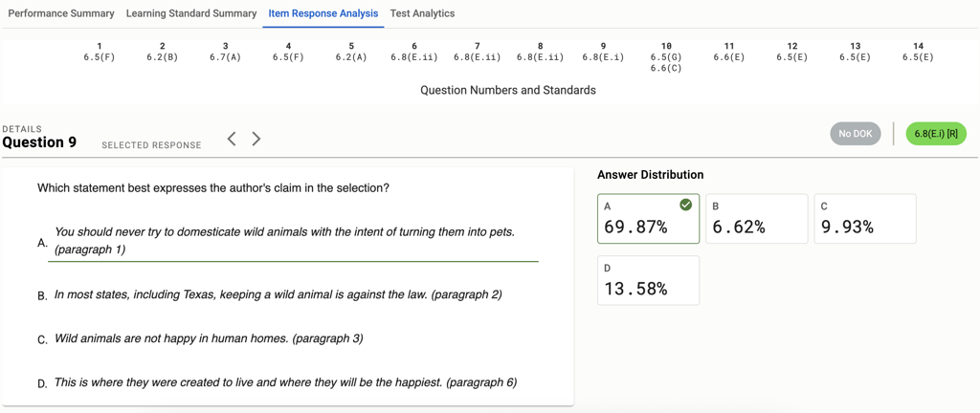Select question 14 with standard 6.5(E)

918,52
